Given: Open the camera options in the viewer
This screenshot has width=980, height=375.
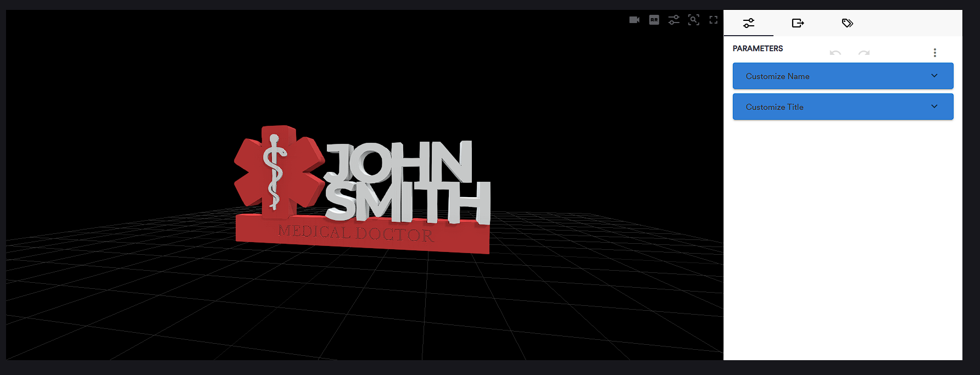Looking at the screenshot, I should click(634, 20).
